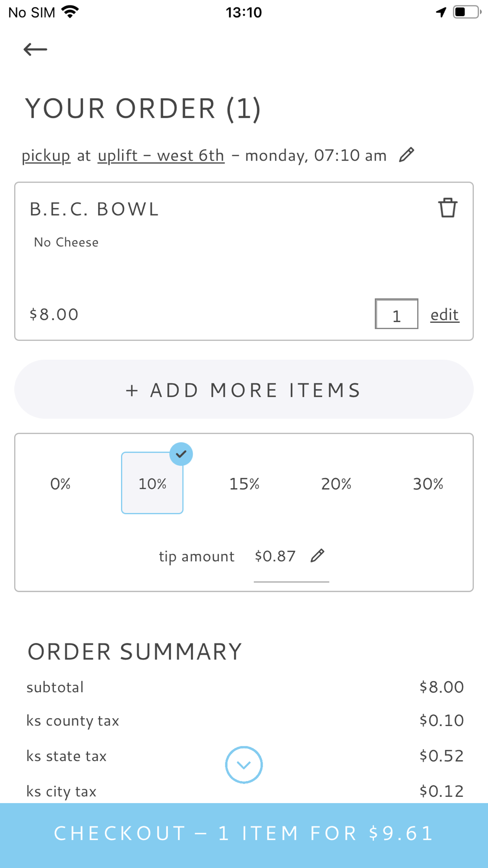Tap the quantity field showing 1

pos(396,314)
